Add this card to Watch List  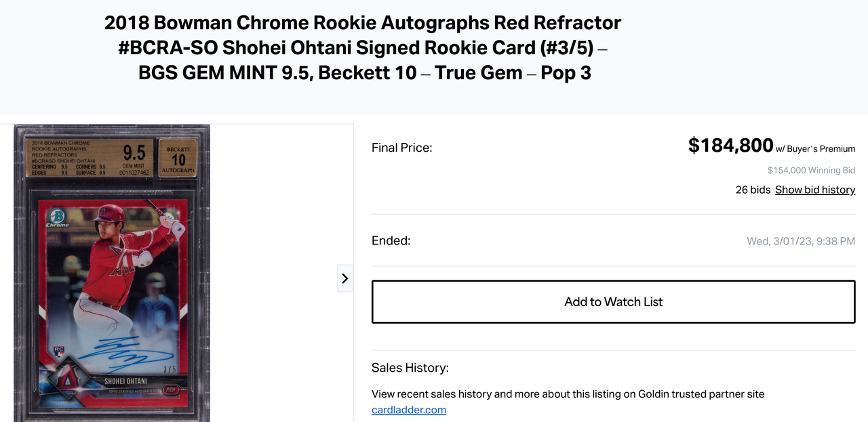(x=613, y=302)
